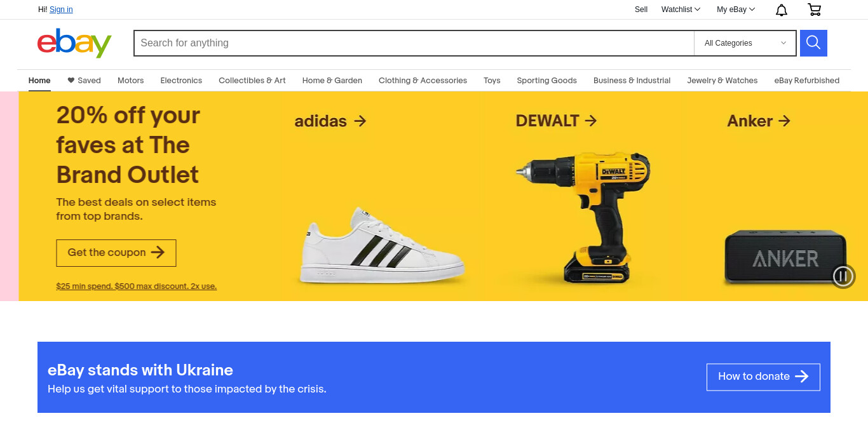Click the How to donate button
868x430 pixels.
[763, 377]
